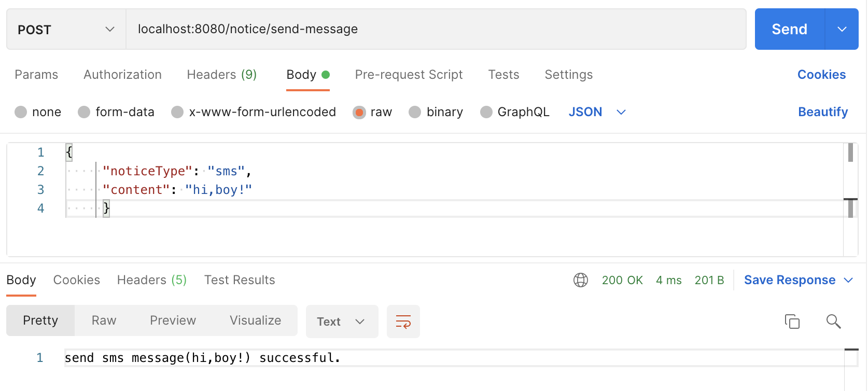Switch to the Headers (9) request tab

[221, 75]
